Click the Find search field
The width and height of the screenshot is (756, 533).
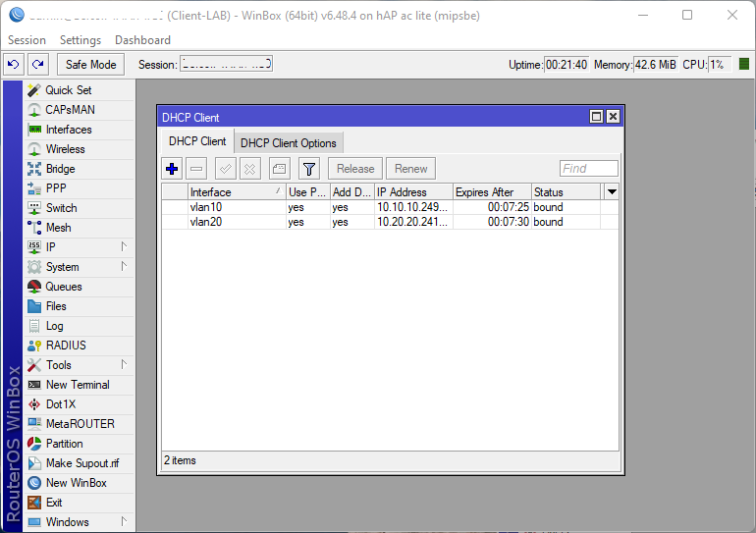pyautogui.click(x=589, y=169)
